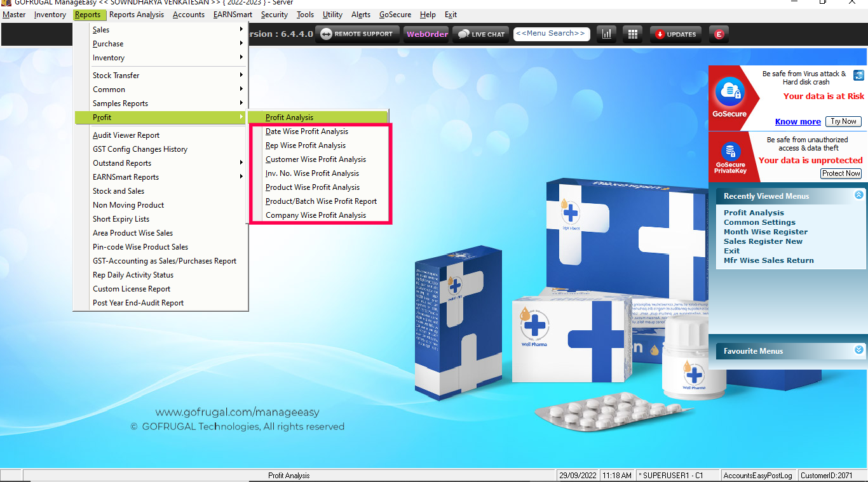
Task: Open Audit Viewer Report
Action: (161, 135)
